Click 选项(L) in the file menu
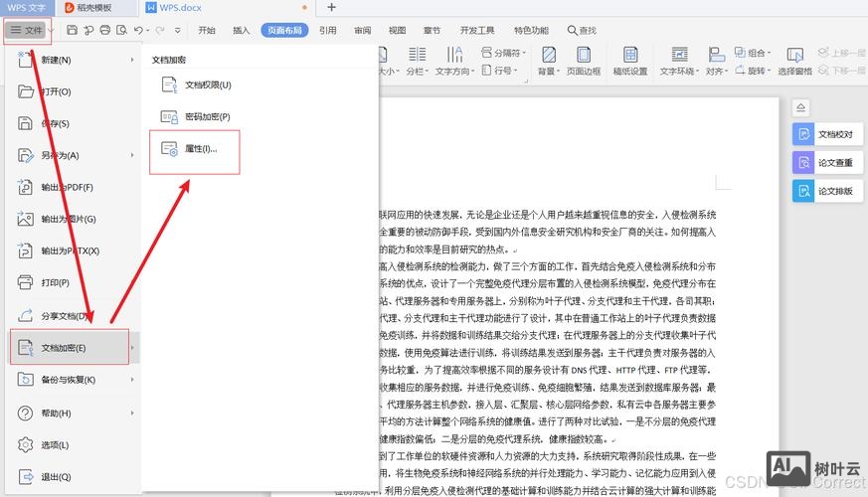 (56, 444)
